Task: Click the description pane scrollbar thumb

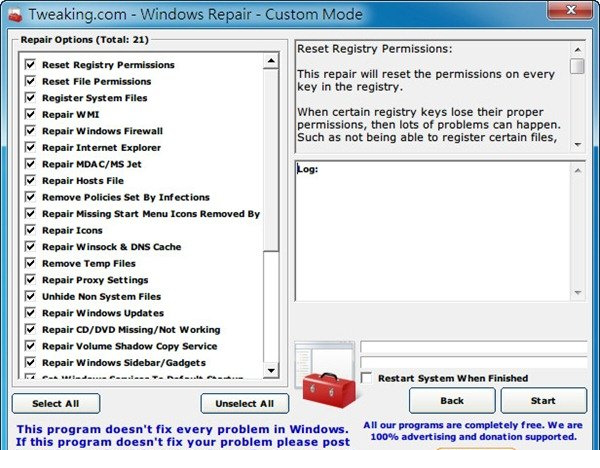Action: point(578,65)
